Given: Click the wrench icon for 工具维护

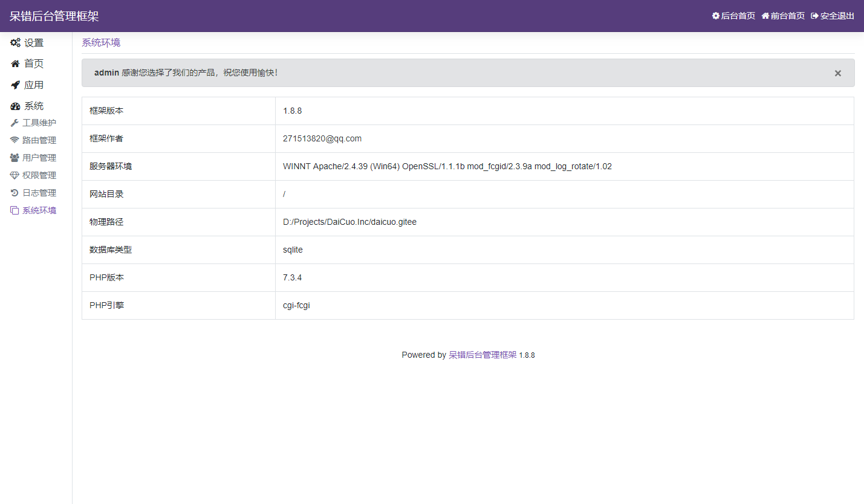Looking at the screenshot, I should pyautogui.click(x=15, y=123).
